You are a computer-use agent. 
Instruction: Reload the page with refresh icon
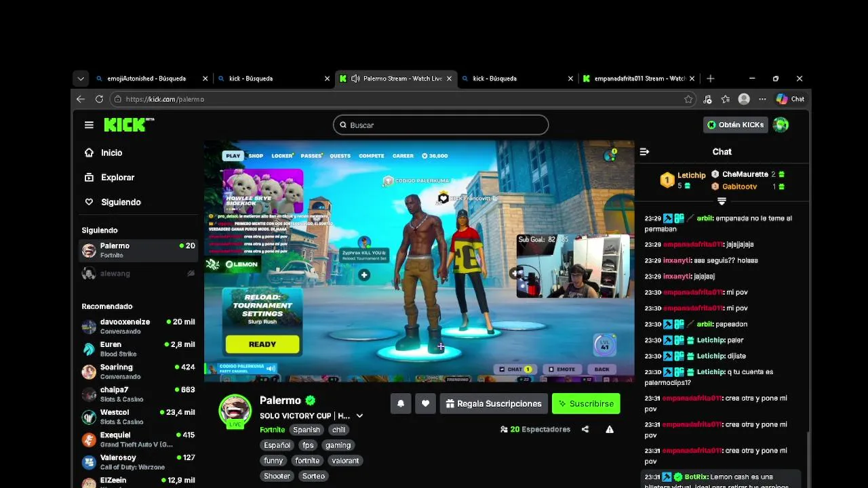click(x=99, y=99)
